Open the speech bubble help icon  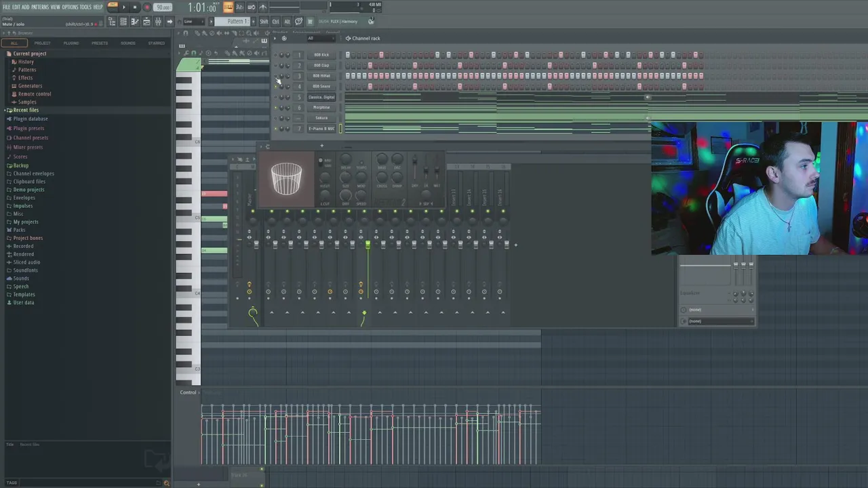click(298, 21)
